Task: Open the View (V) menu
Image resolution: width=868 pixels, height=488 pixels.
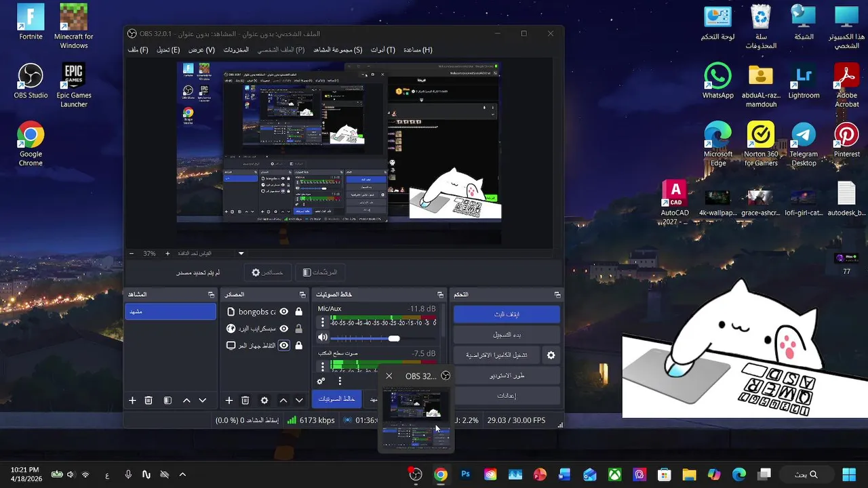Action: click(x=201, y=50)
